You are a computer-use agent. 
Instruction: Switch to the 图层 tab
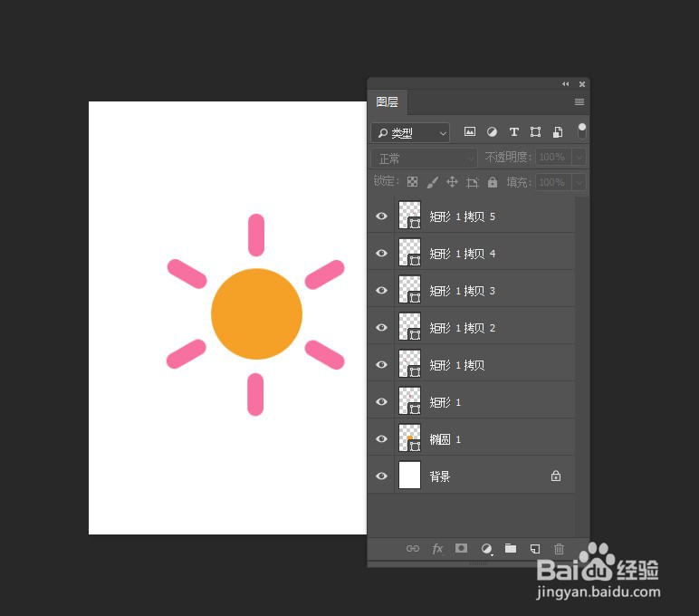click(x=387, y=102)
